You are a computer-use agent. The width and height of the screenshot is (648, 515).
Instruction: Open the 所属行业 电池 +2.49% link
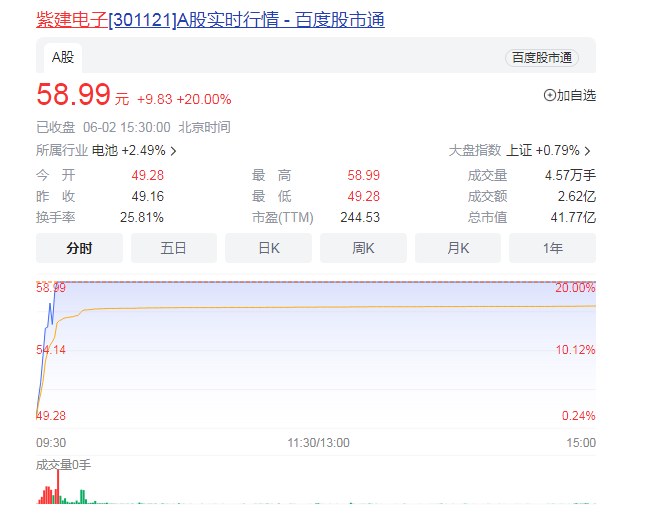pos(105,151)
